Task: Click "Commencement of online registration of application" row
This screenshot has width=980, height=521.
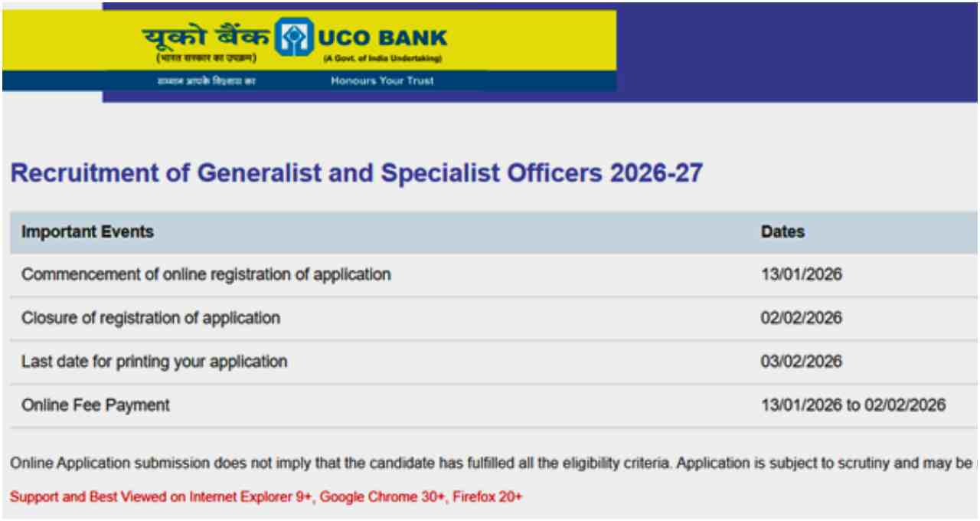Action: pyautogui.click(x=206, y=274)
